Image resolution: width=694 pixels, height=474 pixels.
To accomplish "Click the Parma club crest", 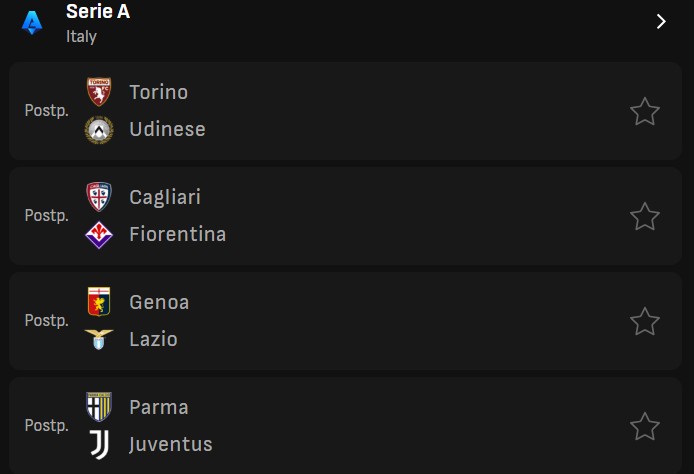I will pos(99,406).
